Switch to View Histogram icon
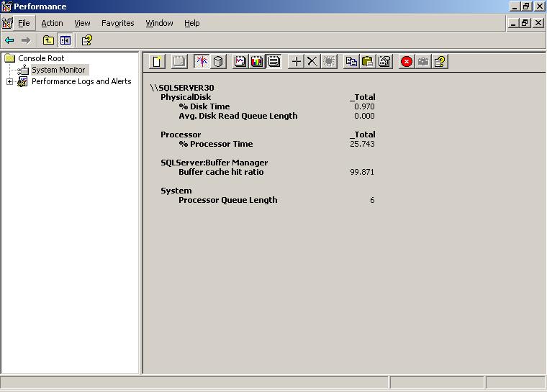 point(257,62)
